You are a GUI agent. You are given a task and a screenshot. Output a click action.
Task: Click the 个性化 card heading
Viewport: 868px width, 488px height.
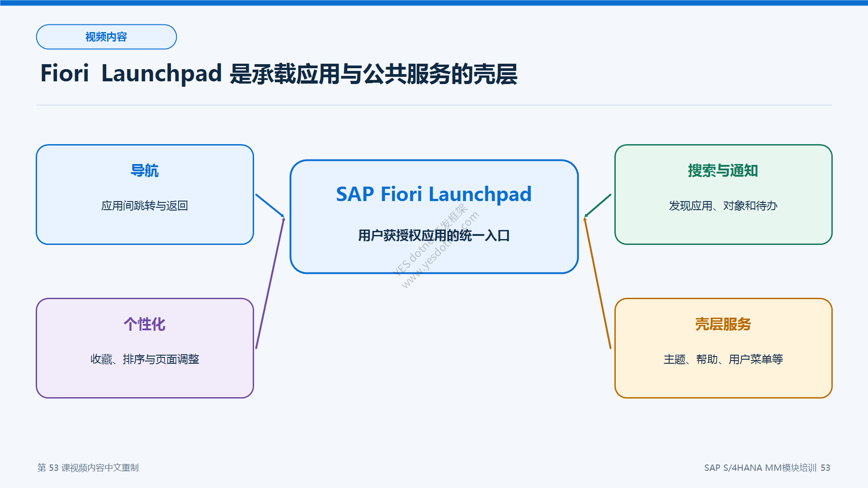click(145, 324)
